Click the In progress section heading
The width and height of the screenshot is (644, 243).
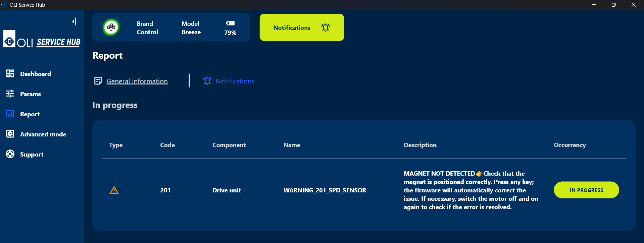115,105
